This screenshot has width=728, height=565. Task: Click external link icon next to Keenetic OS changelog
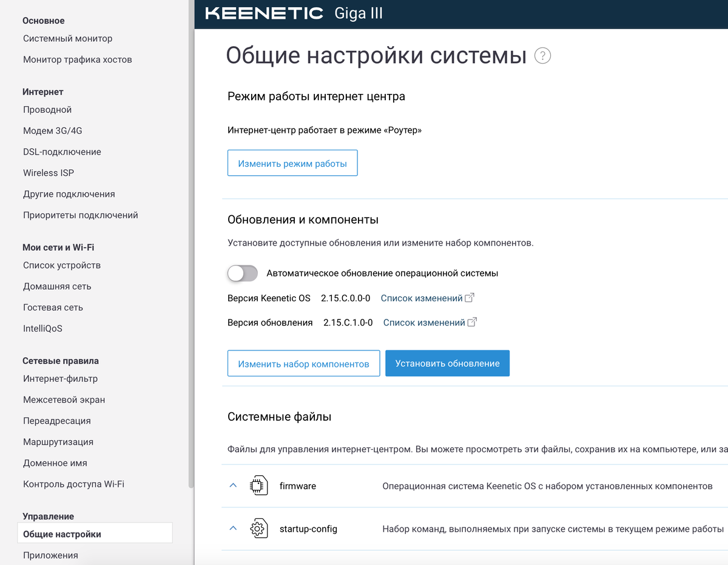pos(469,298)
